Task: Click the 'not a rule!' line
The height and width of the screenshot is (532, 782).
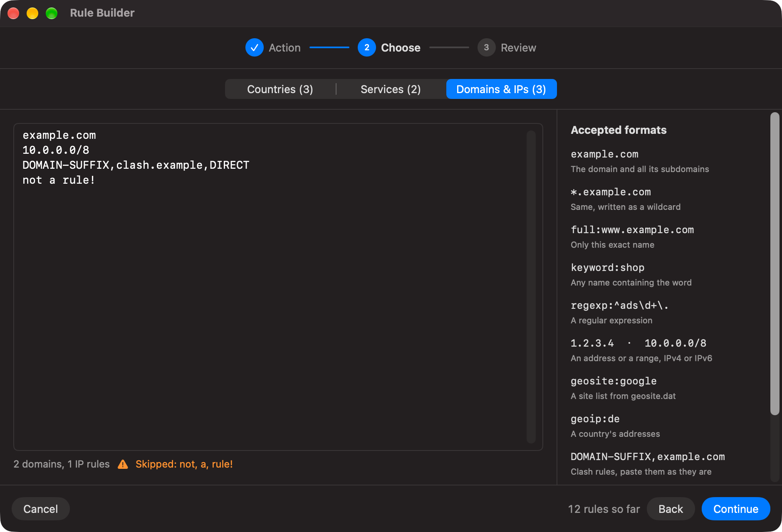Action: click(x=59, y=180)
